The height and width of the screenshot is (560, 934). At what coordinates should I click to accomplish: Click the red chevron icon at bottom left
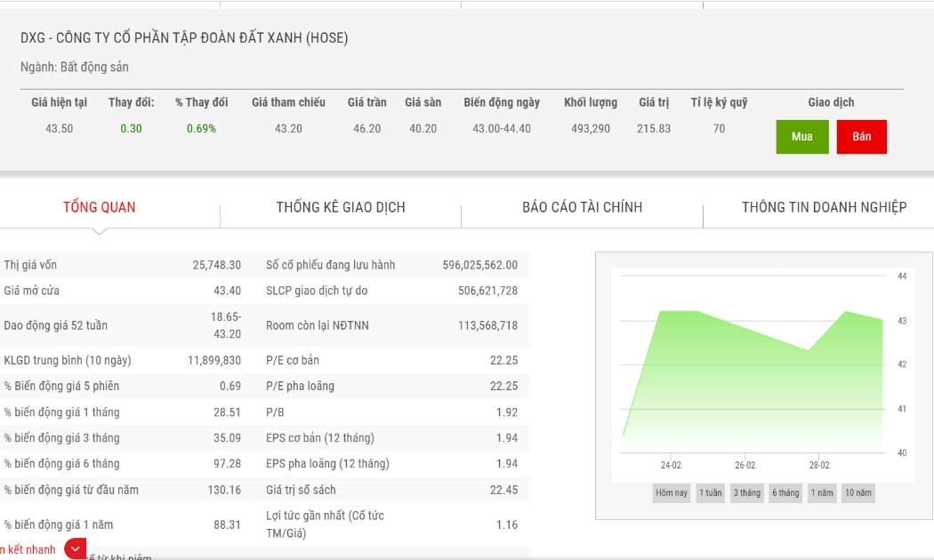pos(75,548)
